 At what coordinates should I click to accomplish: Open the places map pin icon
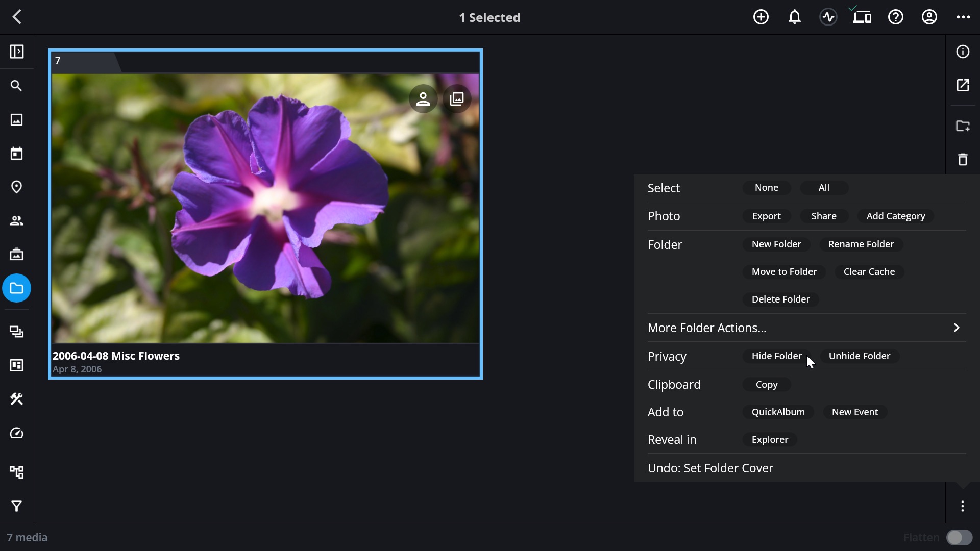pyautogui.click(x=16, y=187)
